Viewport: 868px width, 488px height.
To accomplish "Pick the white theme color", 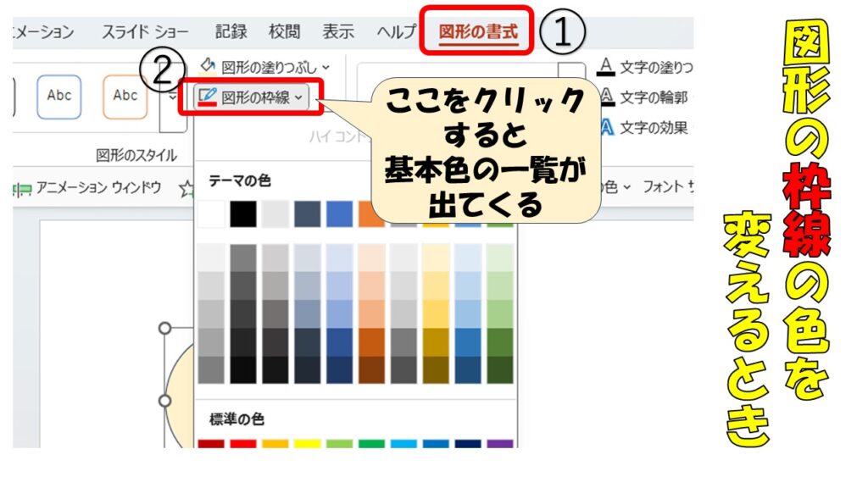I will pos(211,214).
